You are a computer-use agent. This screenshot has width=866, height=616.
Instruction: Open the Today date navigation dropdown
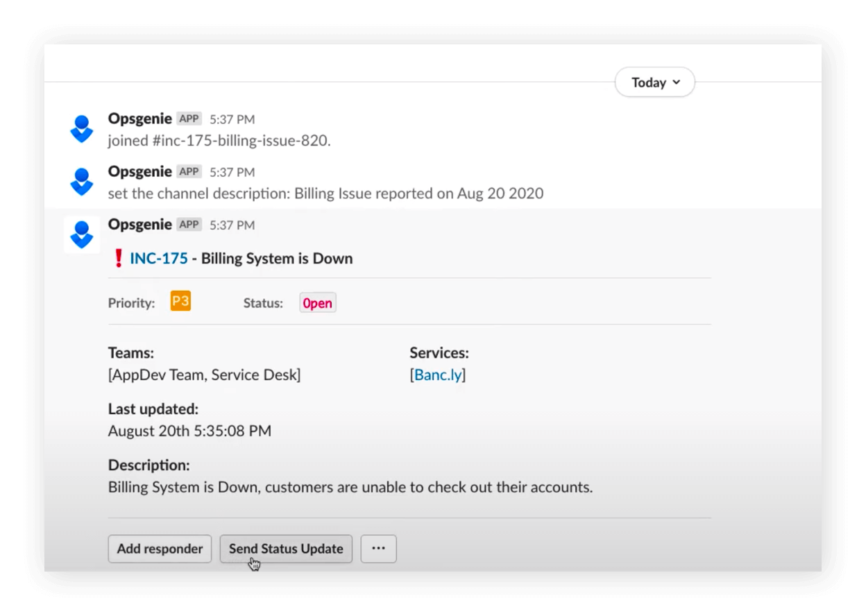point(654,82)
